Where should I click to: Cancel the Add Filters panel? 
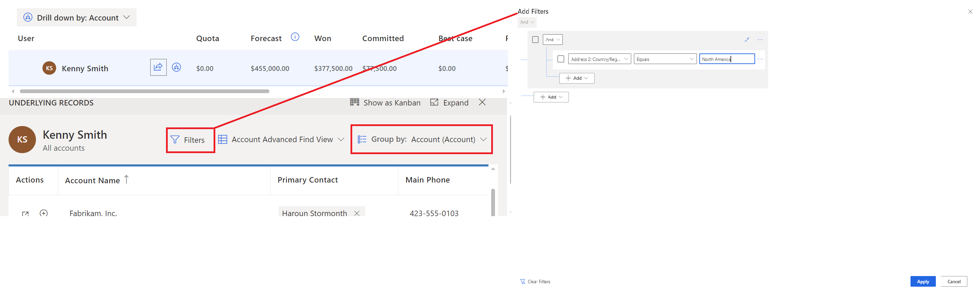point(954,282)
